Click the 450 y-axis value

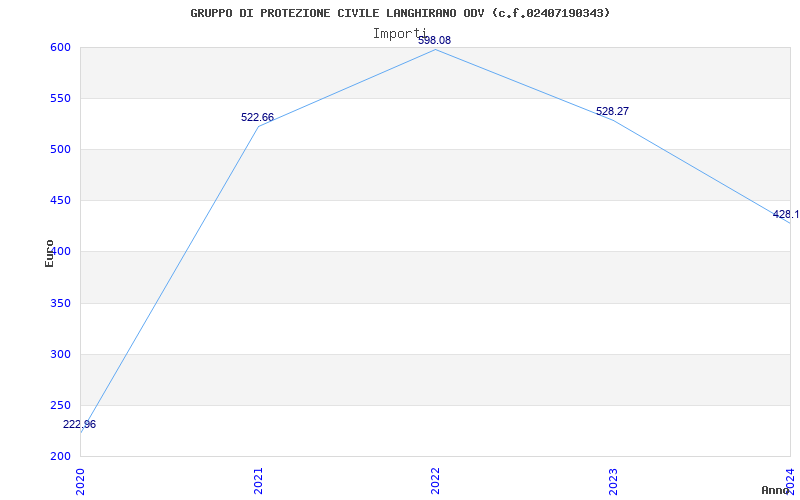[x=60, y=201]
